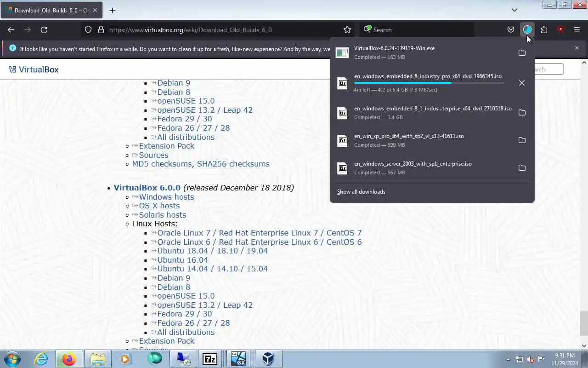Click Show all downloads
588x368 pixels.
361,192
